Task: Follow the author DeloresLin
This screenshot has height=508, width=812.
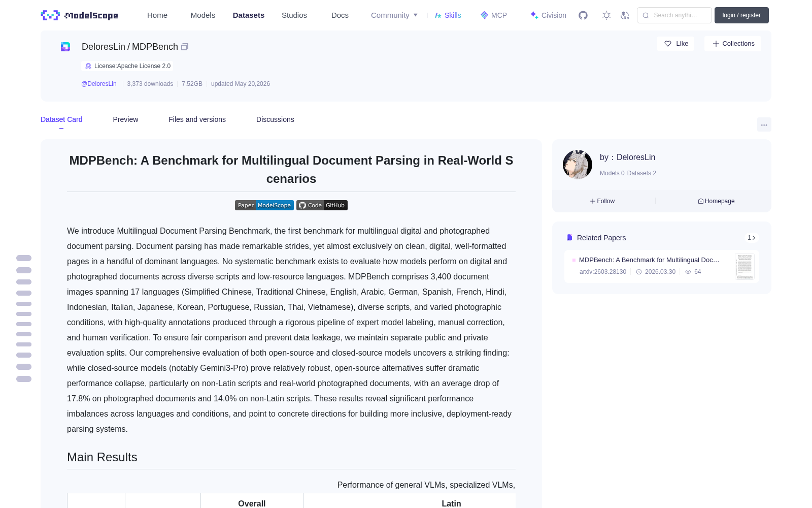Action: (602, 201)
